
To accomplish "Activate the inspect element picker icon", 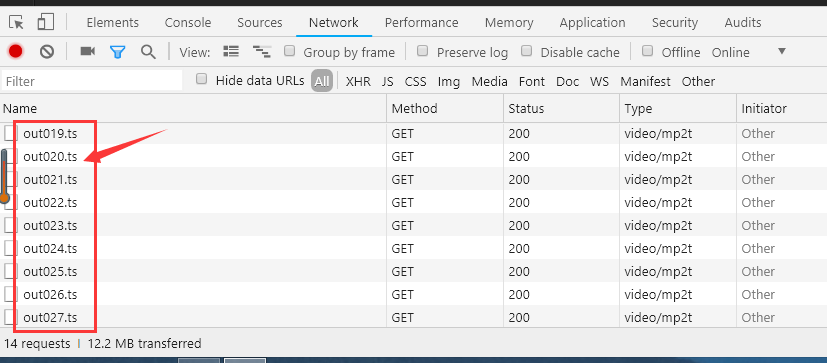I will pyautogui.click(x=16, y=23).
